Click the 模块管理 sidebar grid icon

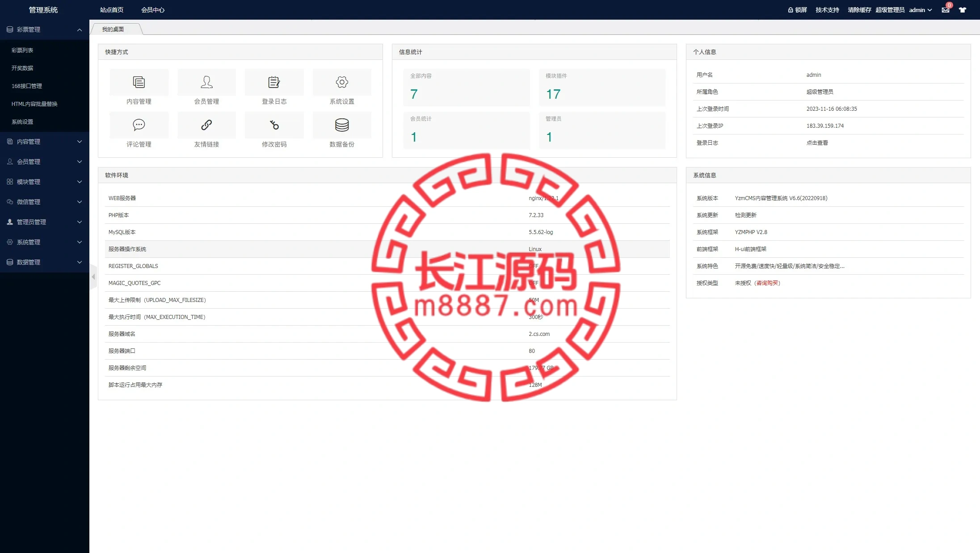click(10, 182)
